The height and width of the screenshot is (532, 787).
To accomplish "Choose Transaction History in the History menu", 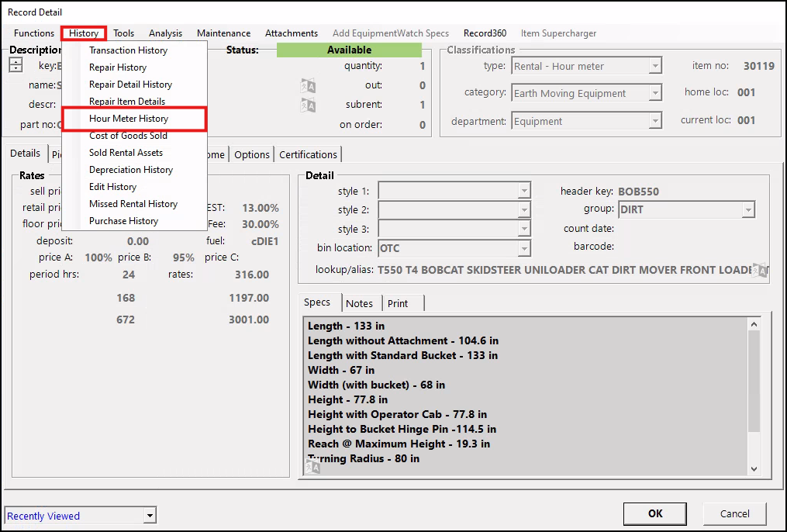I will [128, 50].
